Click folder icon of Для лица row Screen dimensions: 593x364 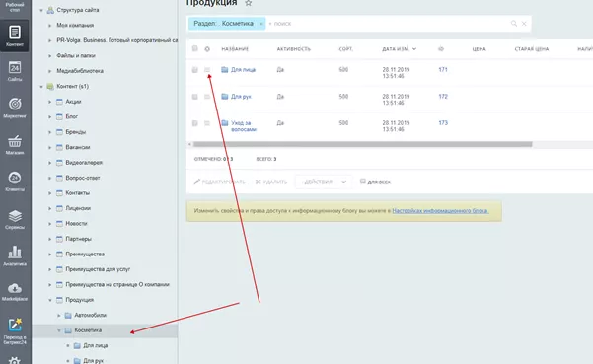225,70
